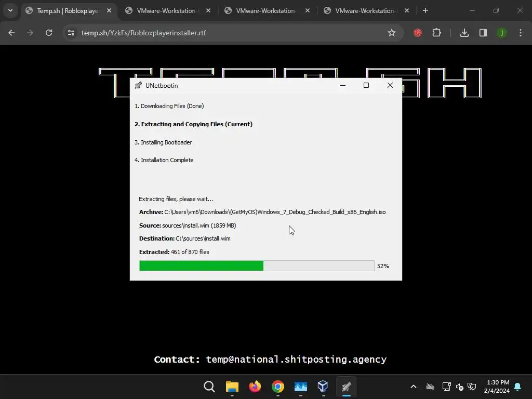532x399 pixels.
Task: Open Chrome three-dot menu
Action: coord(521,33)
